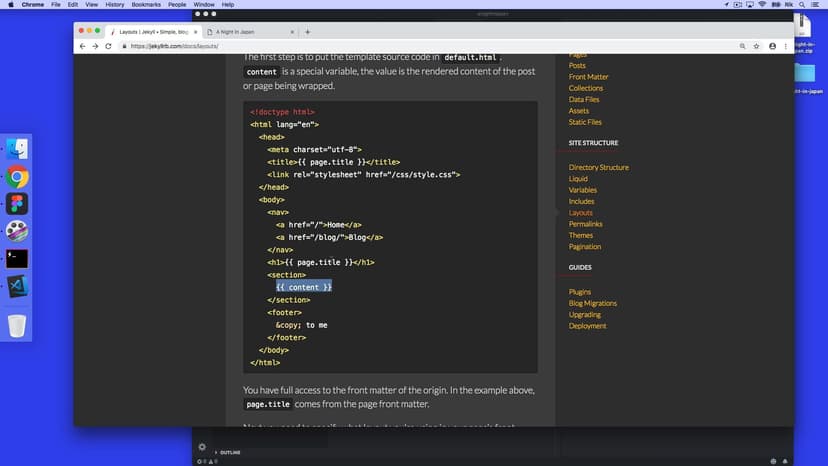828x466 pixels.
Task: Open Figma from the dock
Action: click(x=17, y=204)
